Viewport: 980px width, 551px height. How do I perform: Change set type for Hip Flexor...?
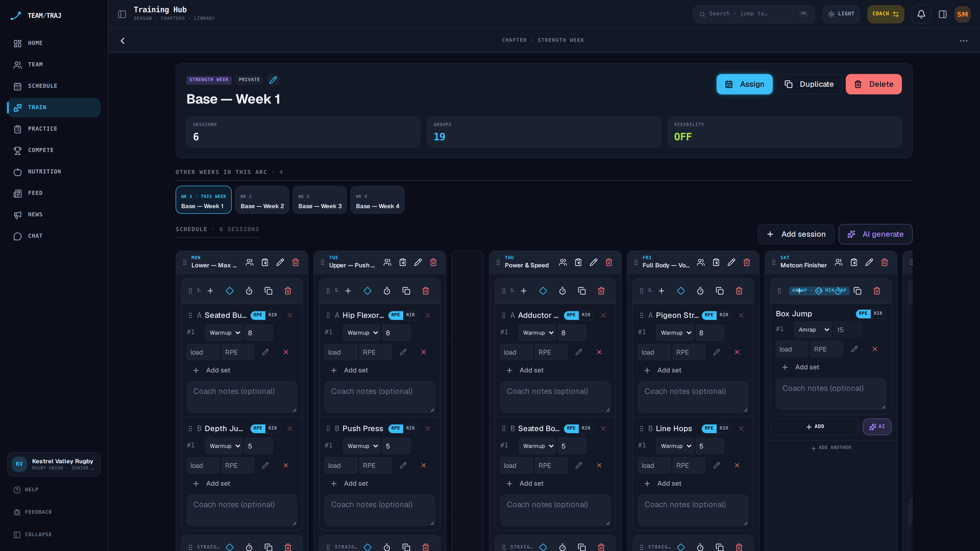(x=361, y=333)
